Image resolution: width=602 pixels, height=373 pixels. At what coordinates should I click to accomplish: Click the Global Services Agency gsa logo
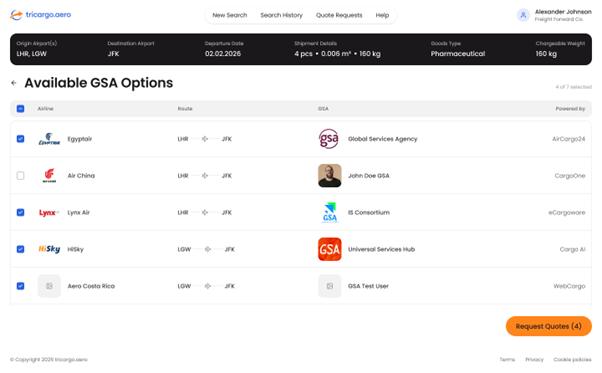pos(329,139)
